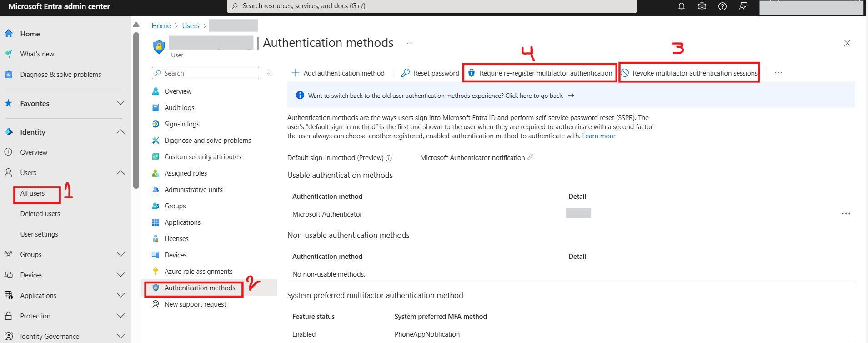Image resolution: width=868 pixels, height=343 pixels.
Task: Click the Diagnose & solve problems sidebar icon
Action: (x=9, y=75)
